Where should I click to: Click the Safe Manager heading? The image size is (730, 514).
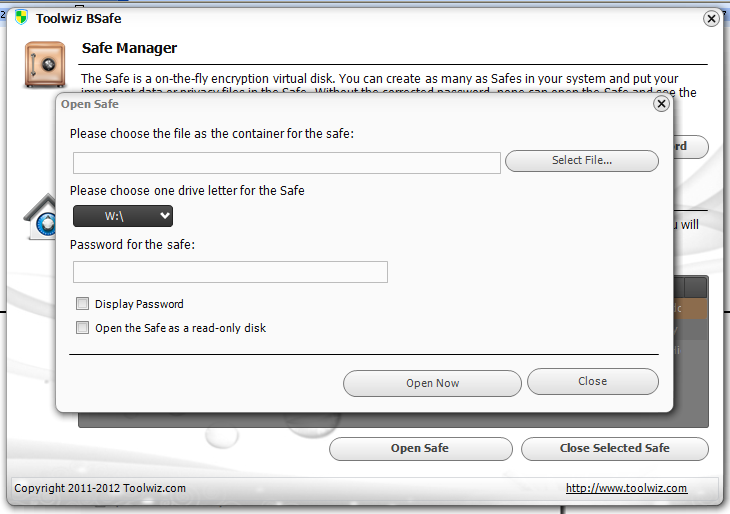(x=129, y=48)
